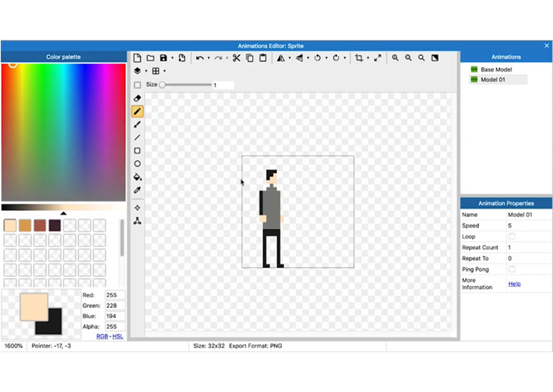Open the save options dropdown arrow
The image size is (553, 392).
click(172, 58)
